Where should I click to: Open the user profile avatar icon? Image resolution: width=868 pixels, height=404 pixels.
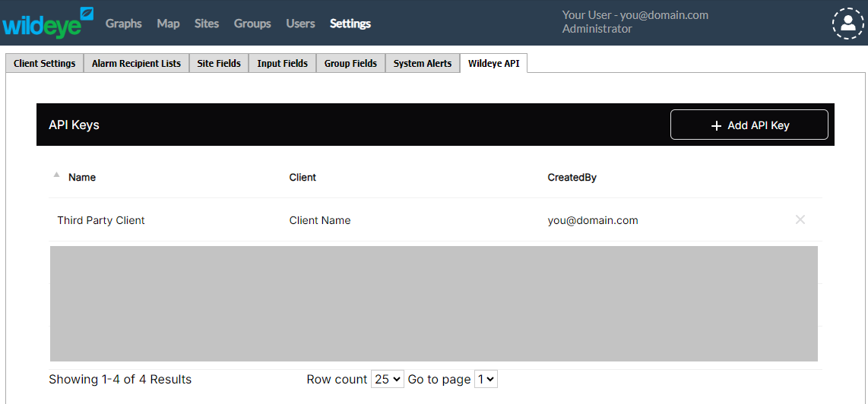click(x=847, y=24)
